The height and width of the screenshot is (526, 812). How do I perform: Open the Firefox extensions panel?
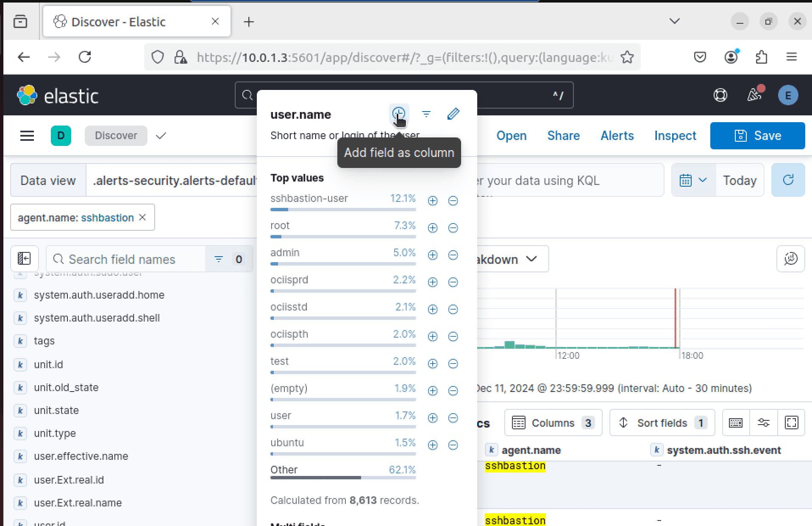click(x=762, y=57)
